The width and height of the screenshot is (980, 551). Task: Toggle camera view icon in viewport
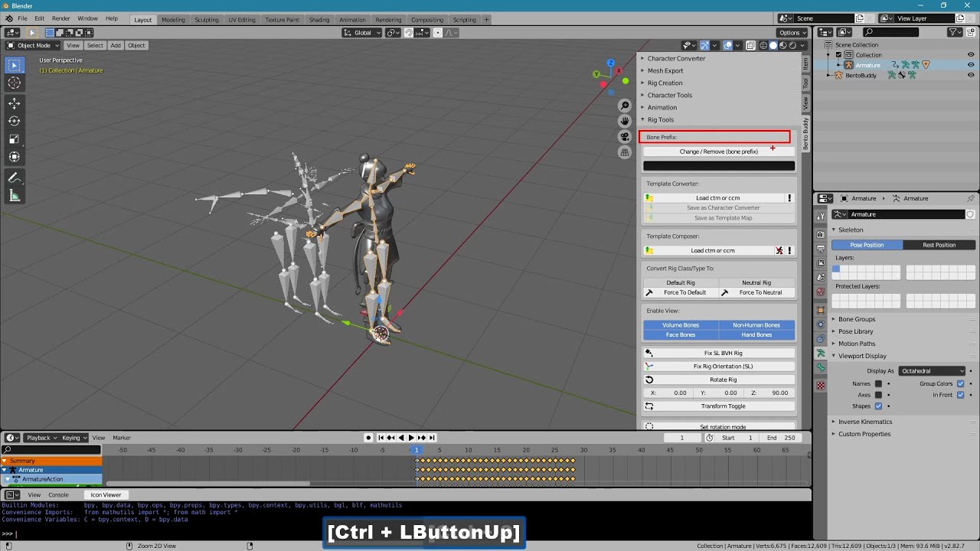pos(625,137)
